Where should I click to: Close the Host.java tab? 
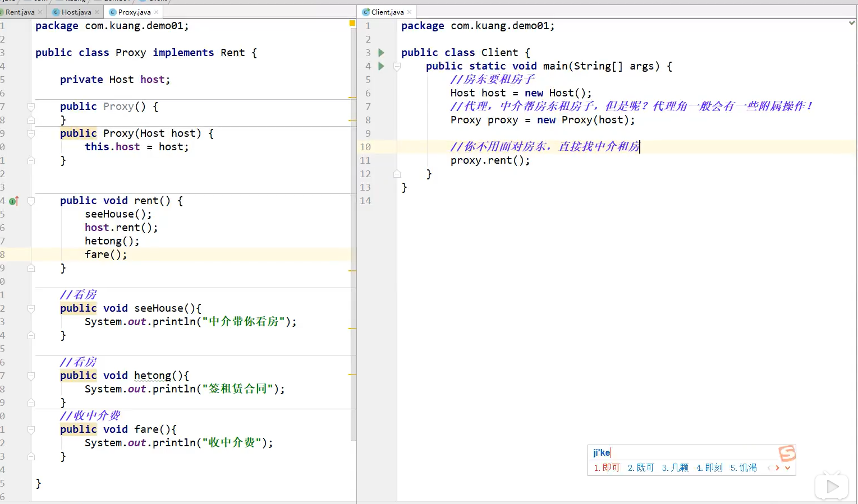(97, 12)
